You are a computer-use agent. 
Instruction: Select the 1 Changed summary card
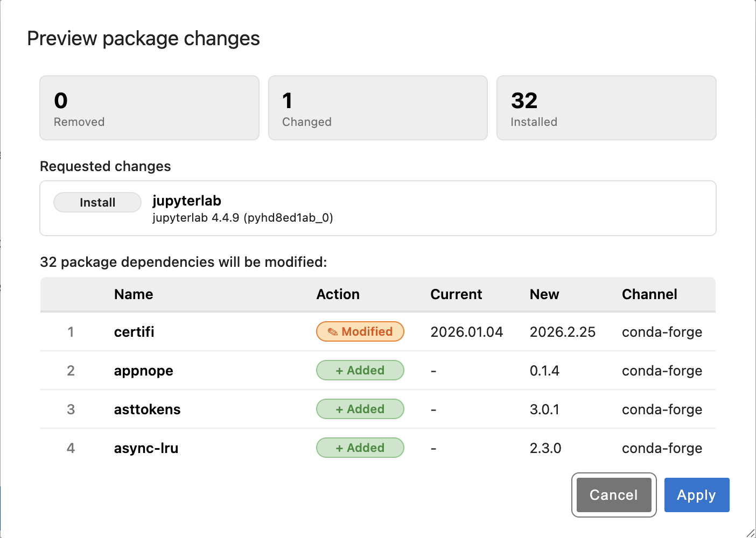coord(378,108)
